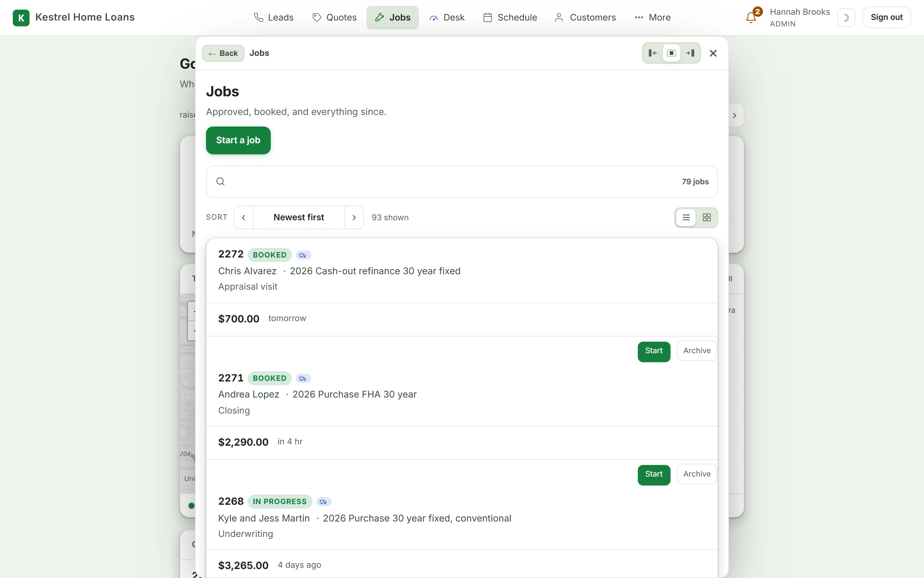
Task: Click the search magnifier icon
Action: [220, 181]
